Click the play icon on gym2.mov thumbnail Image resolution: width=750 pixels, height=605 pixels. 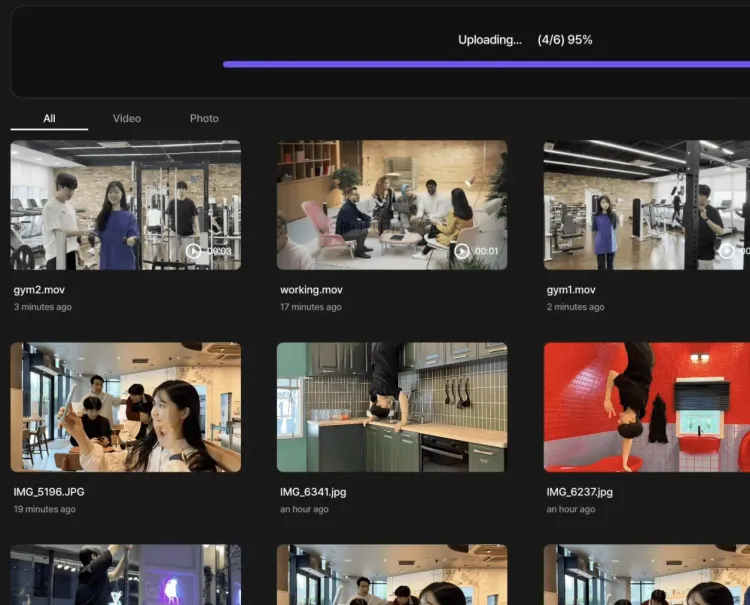tap(194, 251)
